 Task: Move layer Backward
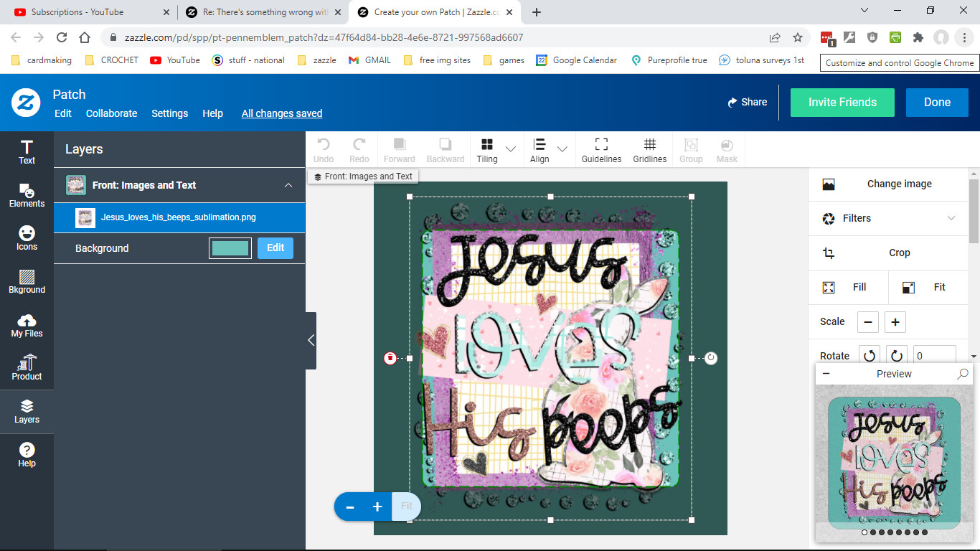446,150
